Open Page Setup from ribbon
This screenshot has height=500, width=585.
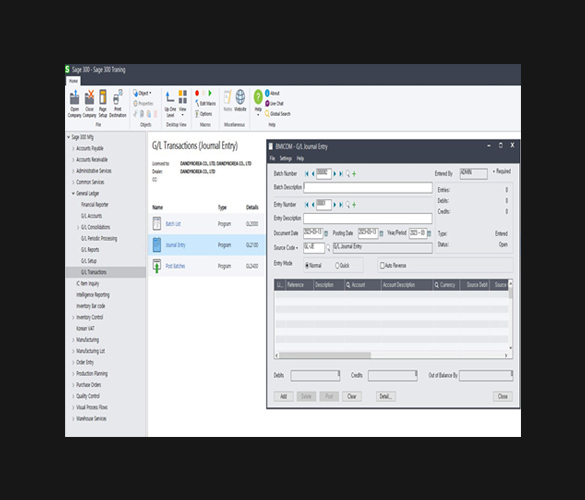coord(103,98)
